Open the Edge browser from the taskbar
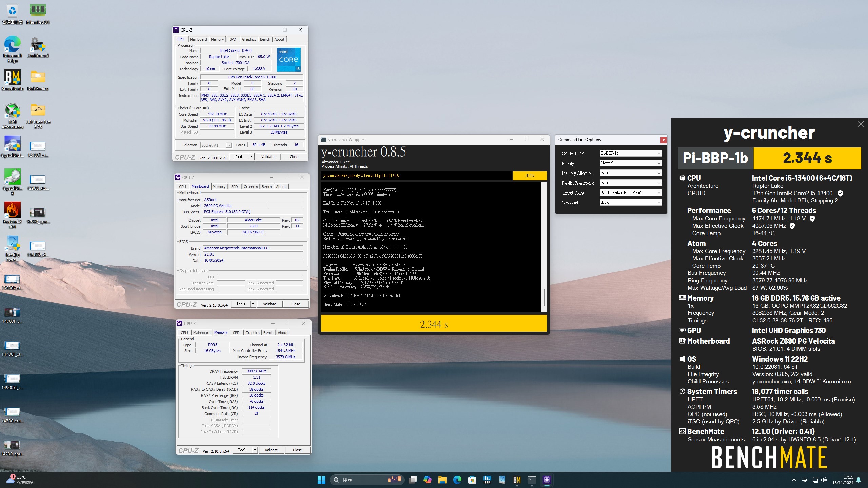Image resolution: width=868 pixels, height=488 pixels. 457,480
